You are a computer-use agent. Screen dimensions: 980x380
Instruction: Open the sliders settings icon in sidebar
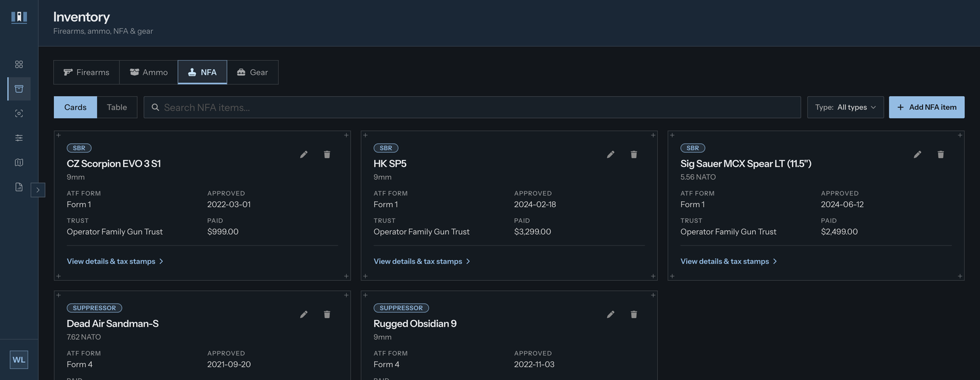[x=19, y=138]
